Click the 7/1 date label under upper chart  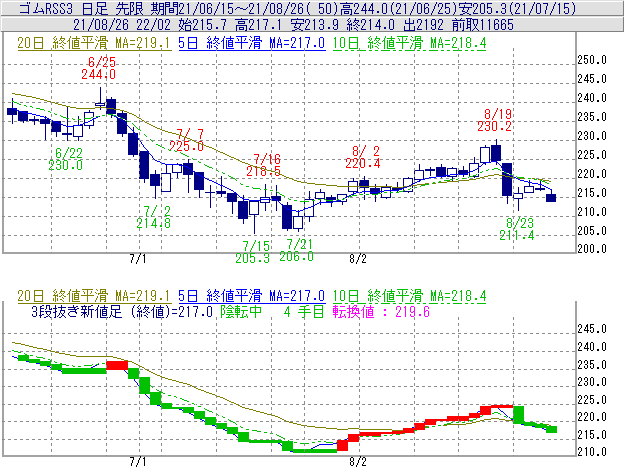[138, 259]
